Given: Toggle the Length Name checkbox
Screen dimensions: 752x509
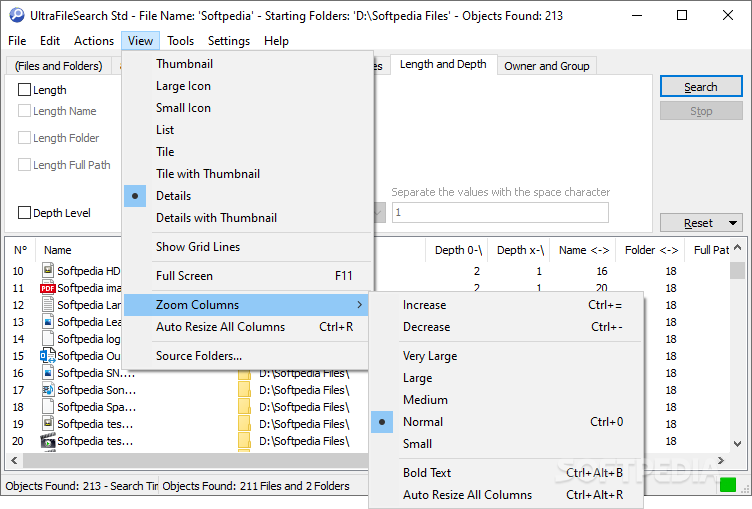Looking at the screenshot, I should click(24, 111).
